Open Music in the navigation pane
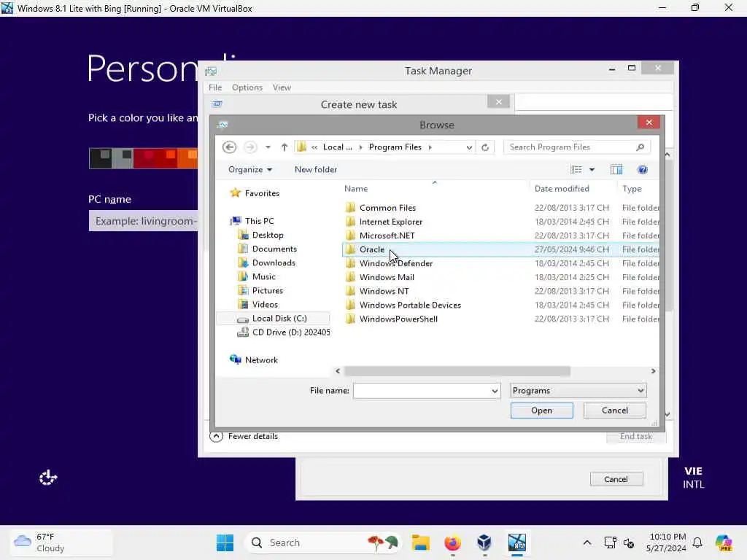 pos(263,276)
